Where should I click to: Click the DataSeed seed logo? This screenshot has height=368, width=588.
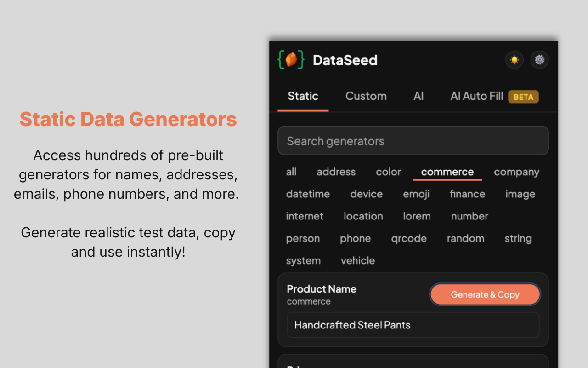(x=291, y=60)
